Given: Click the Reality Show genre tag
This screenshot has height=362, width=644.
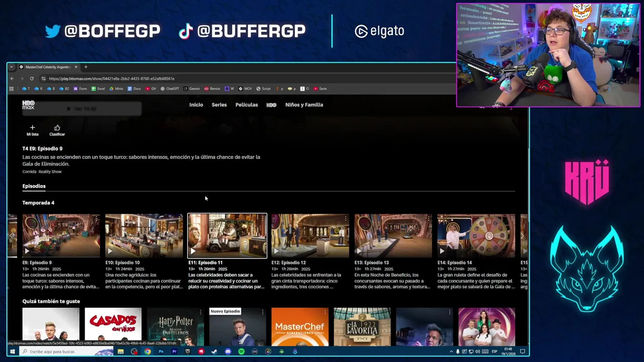Looking at the screenshot, I should [x=50, y=172].
